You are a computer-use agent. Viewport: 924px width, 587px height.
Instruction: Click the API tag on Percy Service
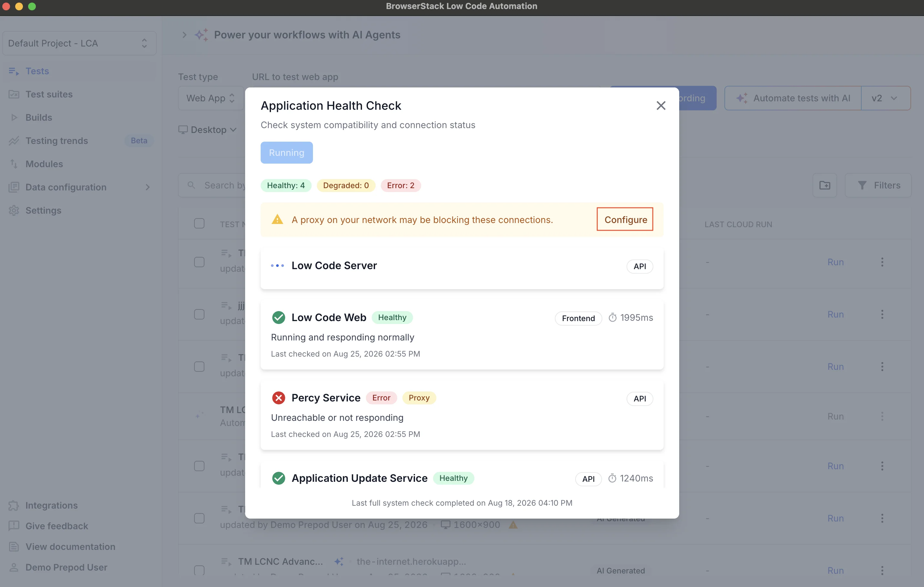click(640, 399)
